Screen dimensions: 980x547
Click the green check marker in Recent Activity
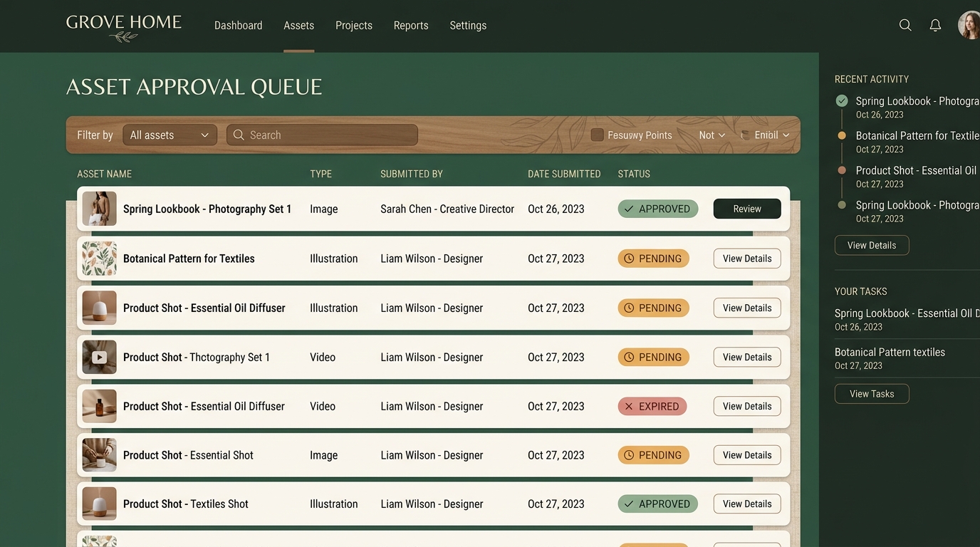pos(842,101)
